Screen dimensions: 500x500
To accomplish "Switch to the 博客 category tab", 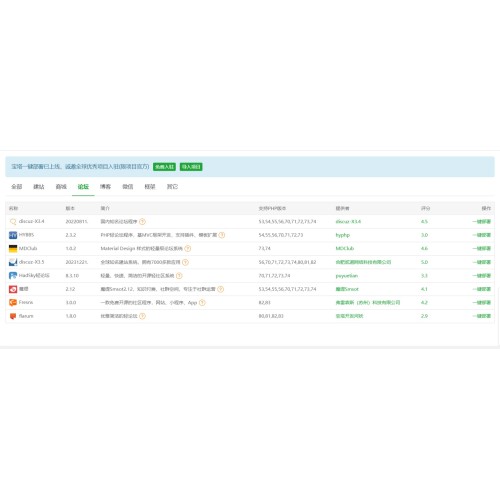I will [x=105, y=187].
